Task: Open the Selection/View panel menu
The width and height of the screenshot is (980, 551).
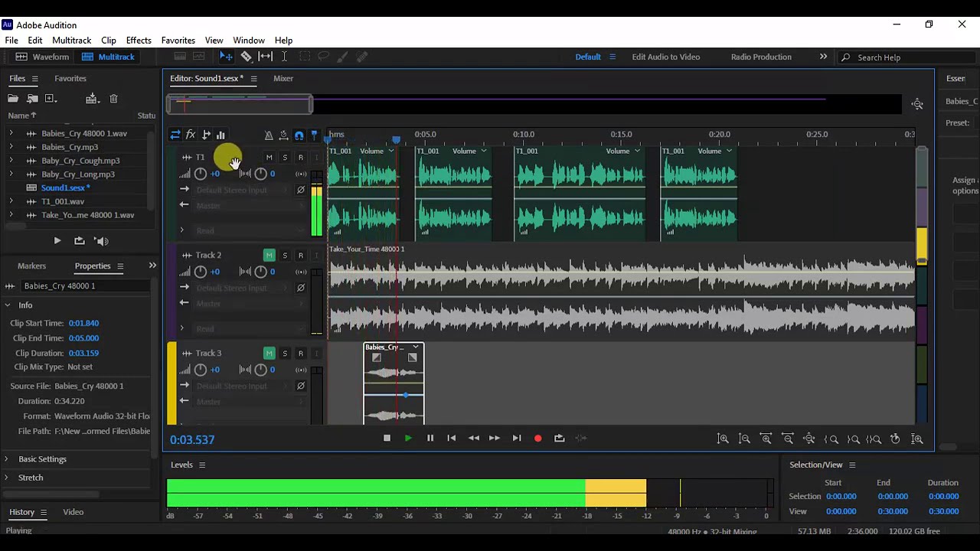Action: pos(851,465)
